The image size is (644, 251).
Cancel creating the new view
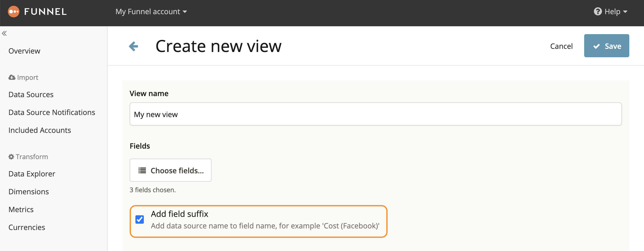[x=561, y=46]
